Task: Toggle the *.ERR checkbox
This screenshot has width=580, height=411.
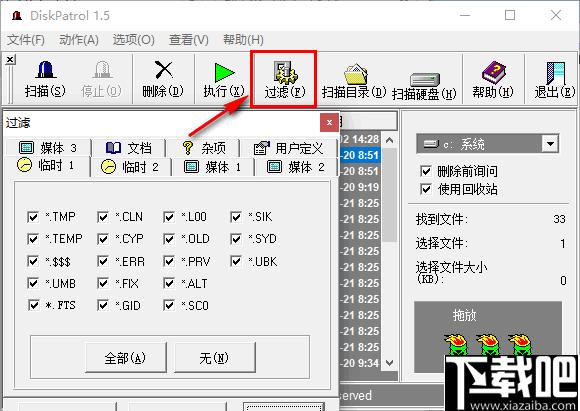Action: [x=102, y=261]
